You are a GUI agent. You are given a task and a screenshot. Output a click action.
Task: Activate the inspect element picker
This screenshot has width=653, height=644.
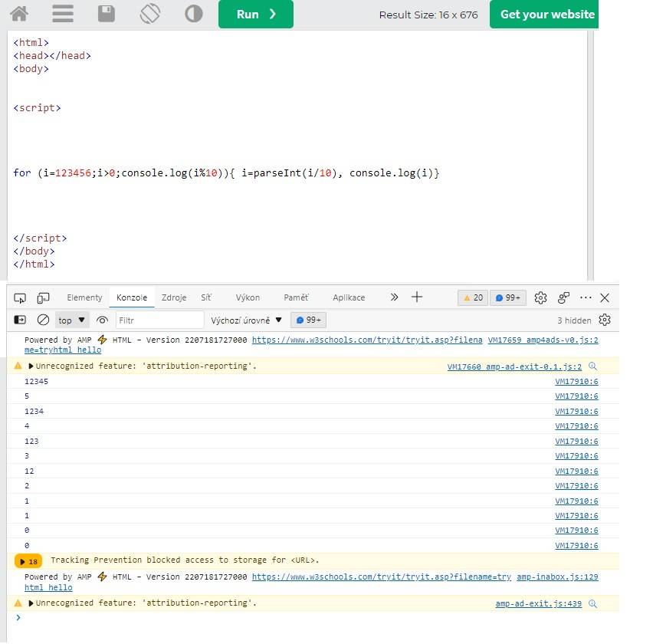(20, 297)
